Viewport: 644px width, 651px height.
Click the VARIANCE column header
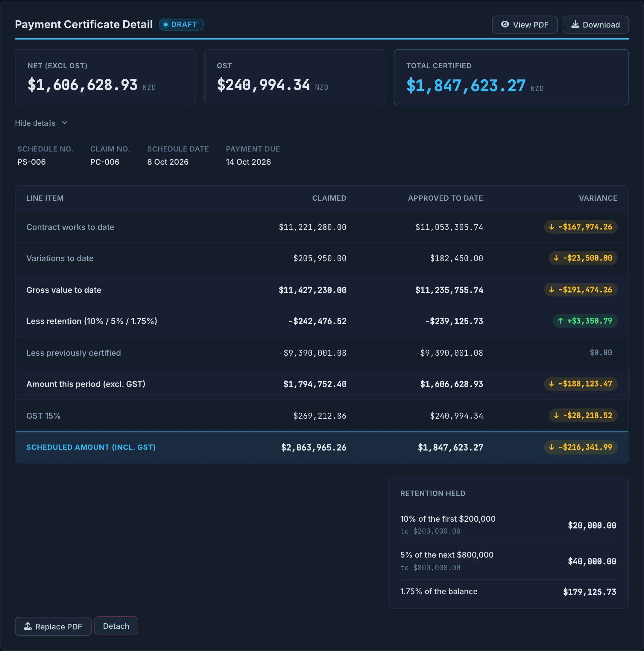[598, 198]
